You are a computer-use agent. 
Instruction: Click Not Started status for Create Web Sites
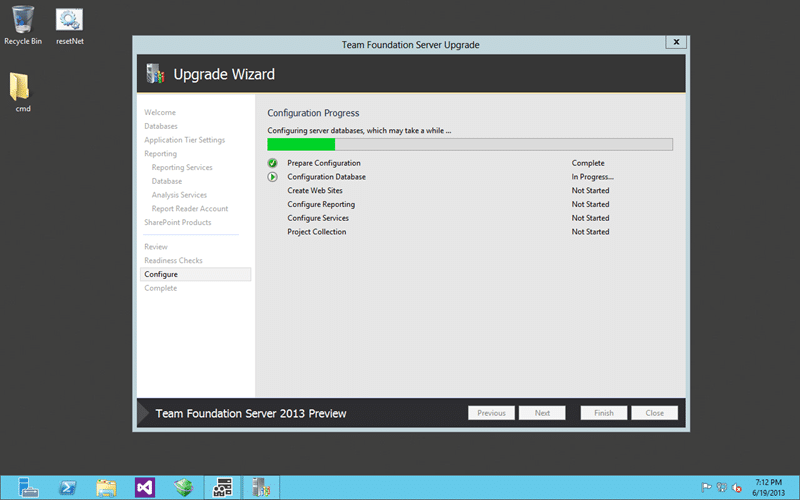tap(590, 191)
